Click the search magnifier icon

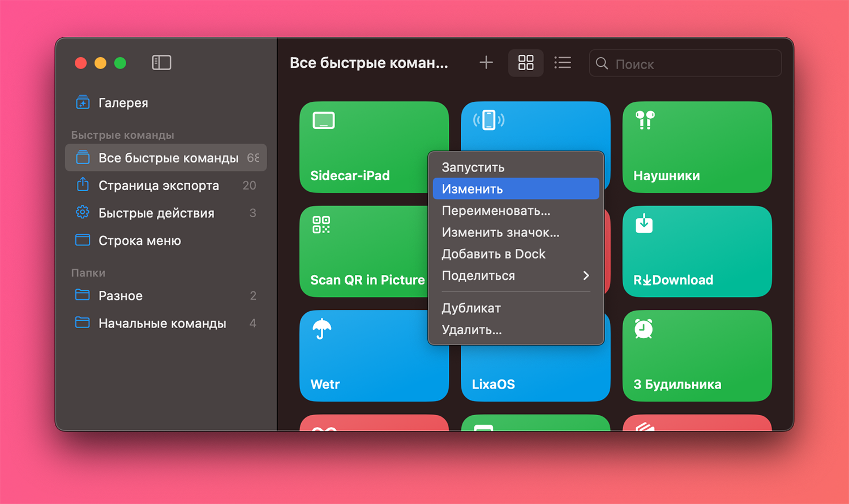pyautogui.click(x=602, y=63)
